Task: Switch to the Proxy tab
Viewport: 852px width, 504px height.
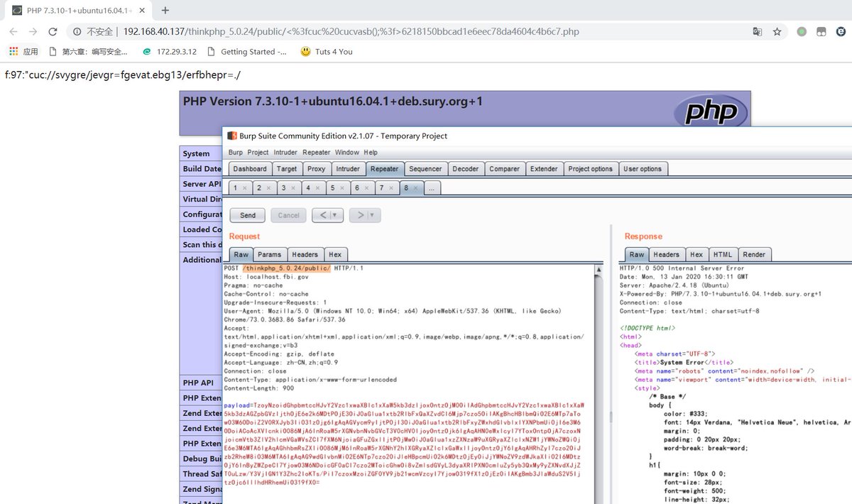Action: (317, 169)
